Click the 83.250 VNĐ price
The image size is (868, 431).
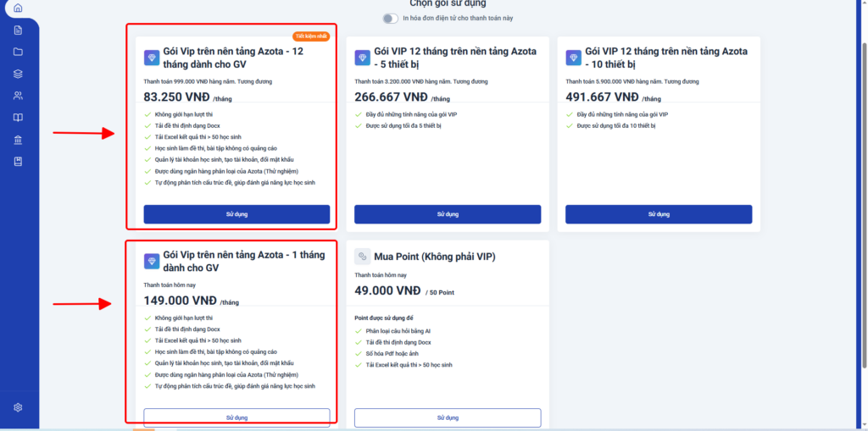pyautogui.click(x=176, y=97)
